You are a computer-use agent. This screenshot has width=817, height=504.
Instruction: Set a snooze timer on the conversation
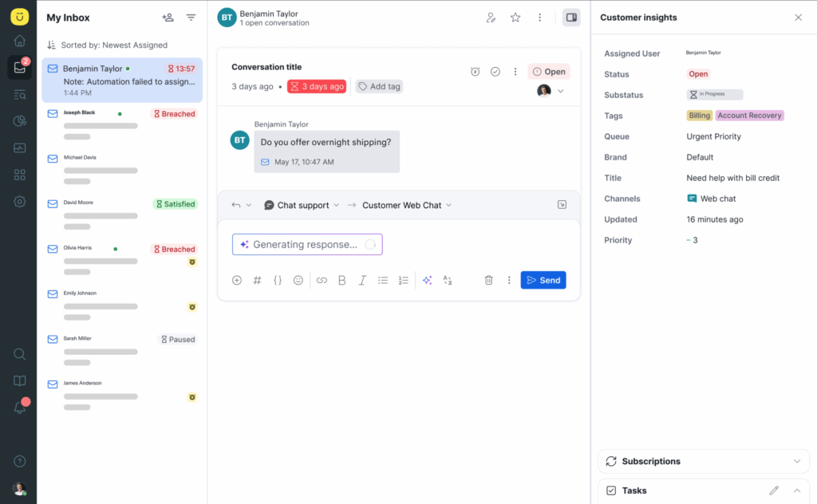[x=475, y=71]
